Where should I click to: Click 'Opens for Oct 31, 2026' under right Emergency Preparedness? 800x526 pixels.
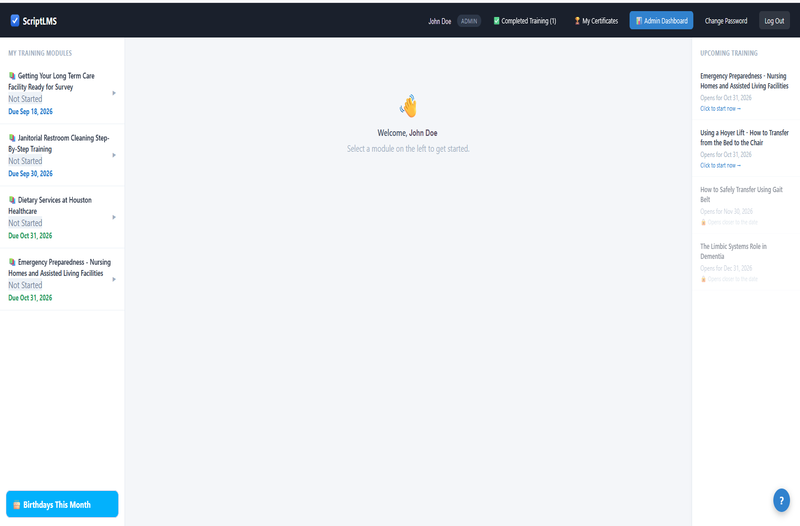coord(726,98)
